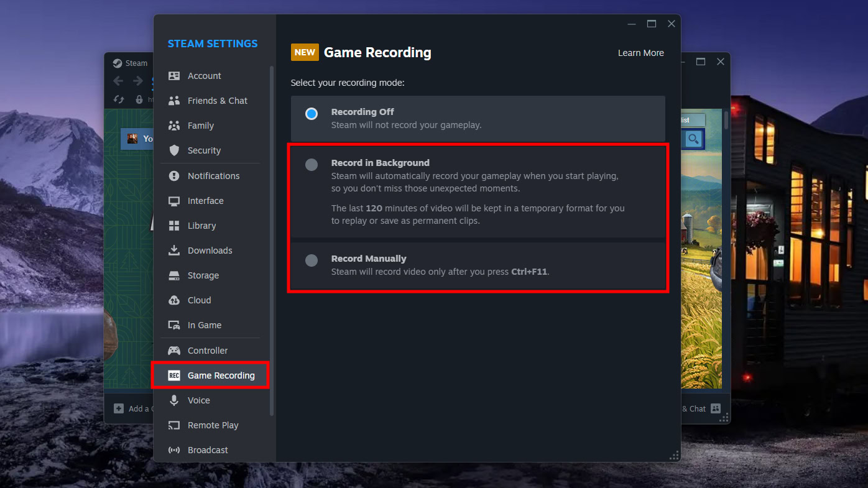Select the Recording Off radio button
The height and width of the screenshot is (488, 868).
pyautogui.click(x=312, y=114)
